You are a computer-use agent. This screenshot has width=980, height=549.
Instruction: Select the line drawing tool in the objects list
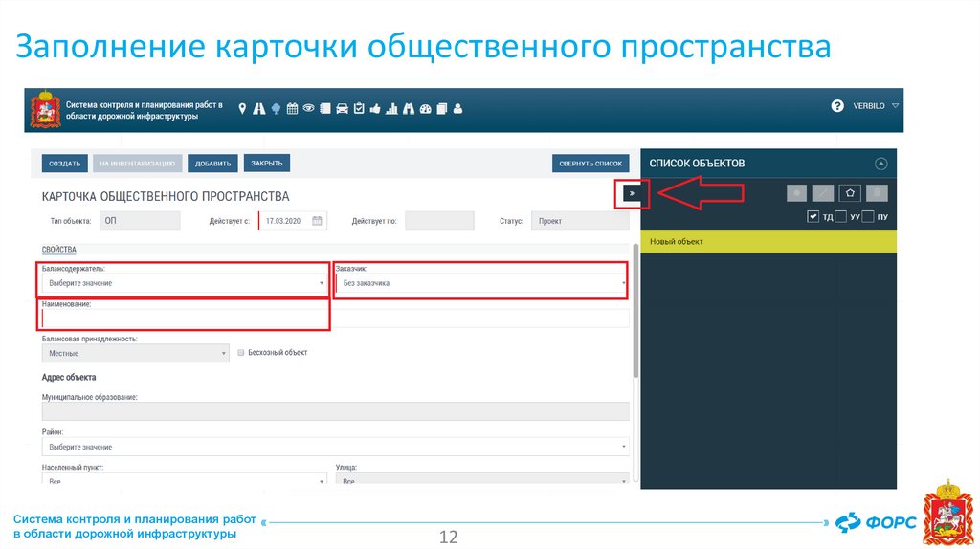coord(823,193)
